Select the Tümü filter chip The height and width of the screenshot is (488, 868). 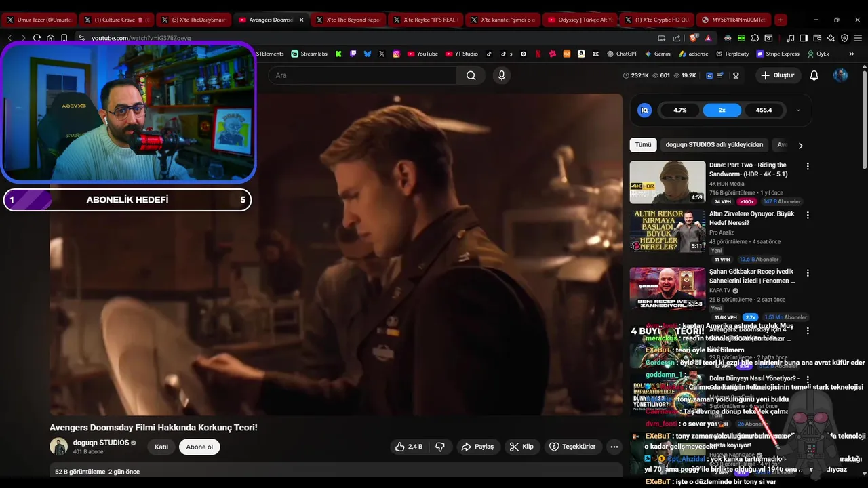pos(643,145)
